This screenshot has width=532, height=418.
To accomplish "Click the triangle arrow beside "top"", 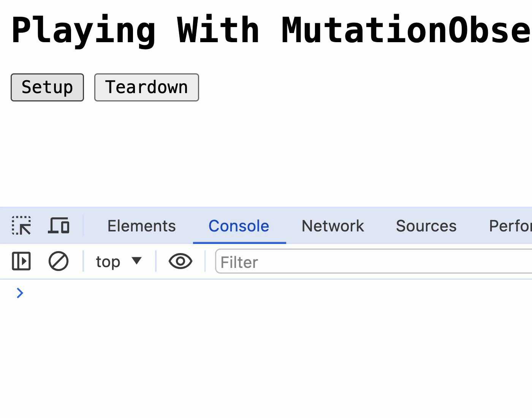I will pyautogui.click(x=136, y=261).
